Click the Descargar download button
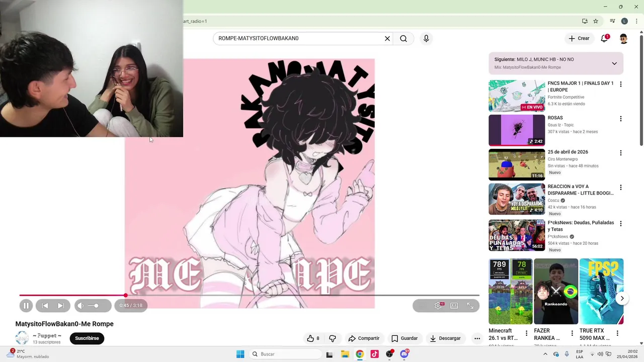Screen dimensions: 644x362 tap(445, 338)
